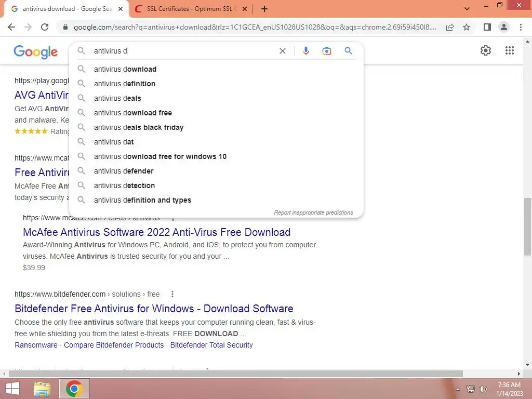Click Report inappropriate predictions

click(x=313, y=212)
